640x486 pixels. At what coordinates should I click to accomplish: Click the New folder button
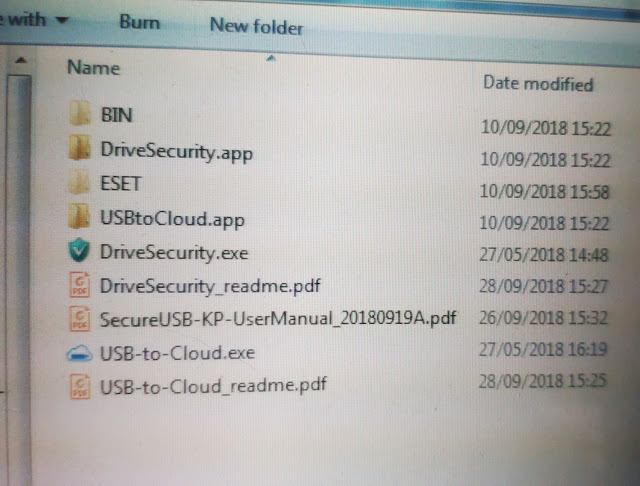256,27
